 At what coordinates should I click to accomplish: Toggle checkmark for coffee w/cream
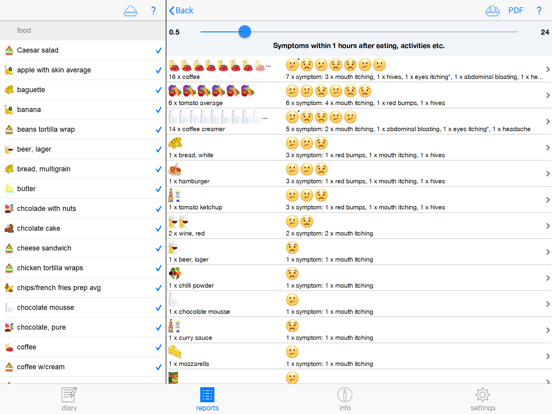point(159,367)
